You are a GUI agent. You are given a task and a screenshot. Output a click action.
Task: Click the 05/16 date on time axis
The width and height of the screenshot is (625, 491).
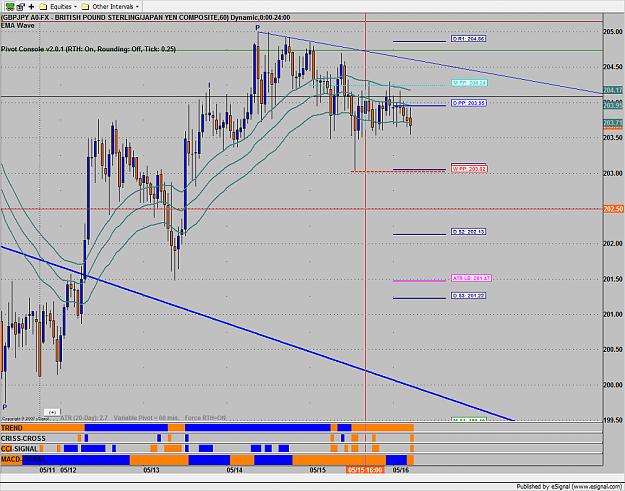pyautogui.click(x=401, y=470)
